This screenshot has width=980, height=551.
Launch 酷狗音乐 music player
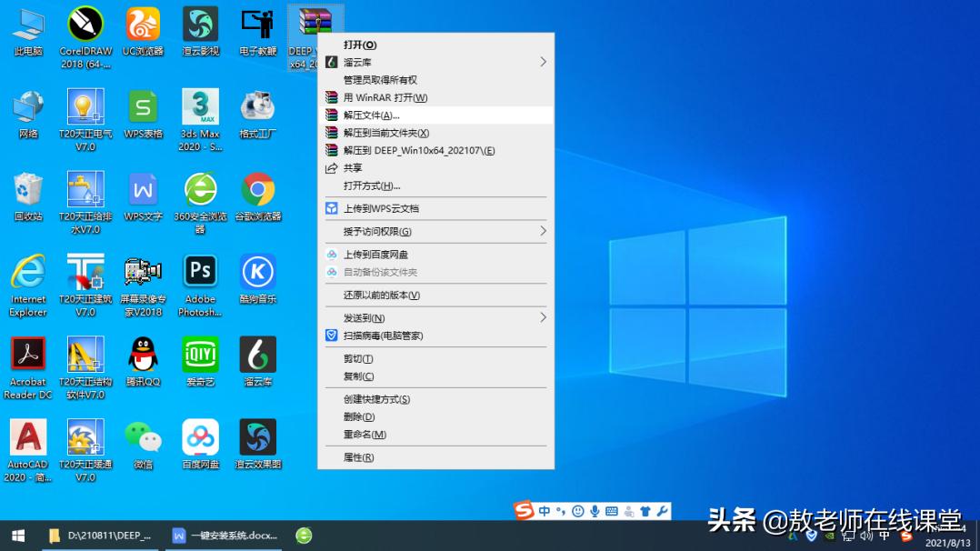[x=257, y=271]
